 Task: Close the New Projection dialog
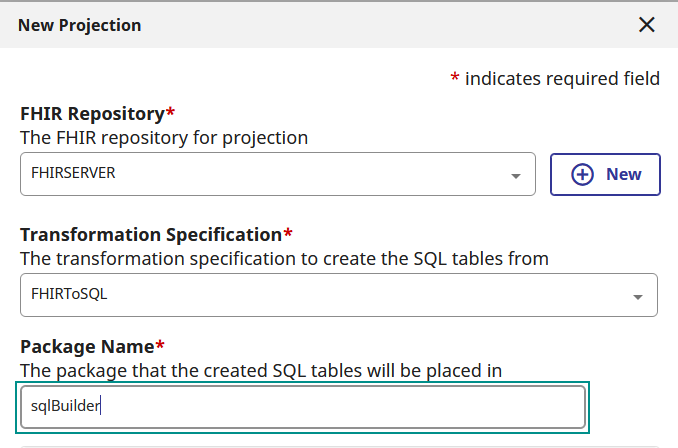(647, 25)
